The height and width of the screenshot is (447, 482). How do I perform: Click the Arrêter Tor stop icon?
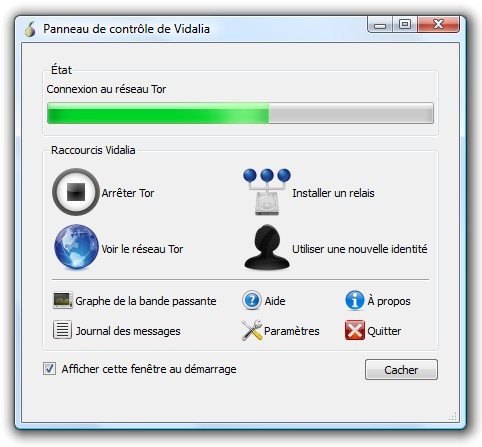click(76, 192)
